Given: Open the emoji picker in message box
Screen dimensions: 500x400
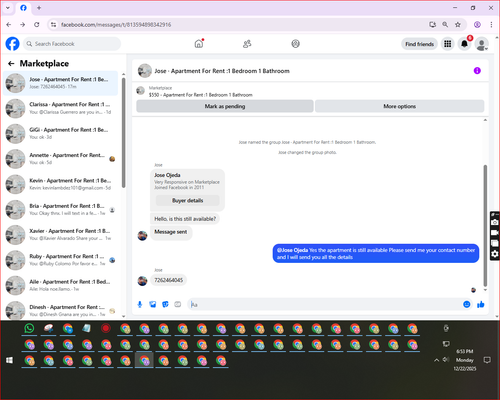Looking at the screenshot, I should [x=467, y=304].
